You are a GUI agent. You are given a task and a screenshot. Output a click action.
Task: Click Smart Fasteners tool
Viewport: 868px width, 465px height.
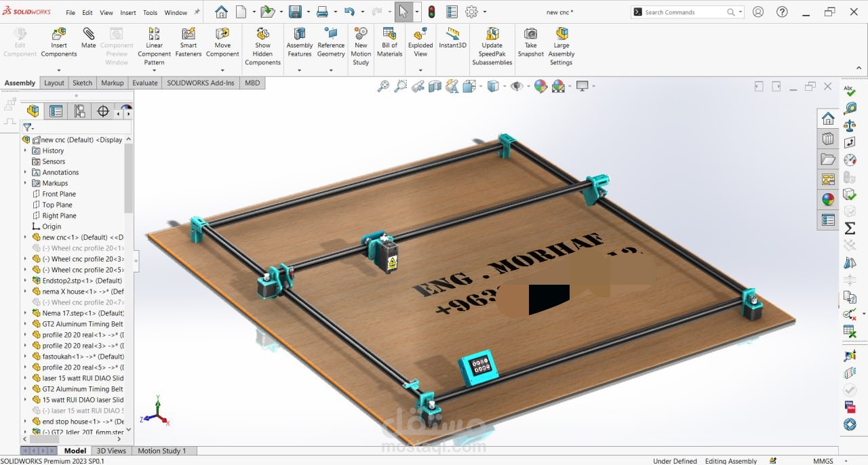point(189,42)
